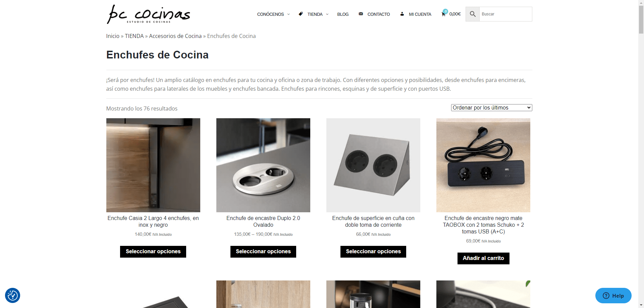Expand the Conócenos submenu chevron

click(288, 14)
